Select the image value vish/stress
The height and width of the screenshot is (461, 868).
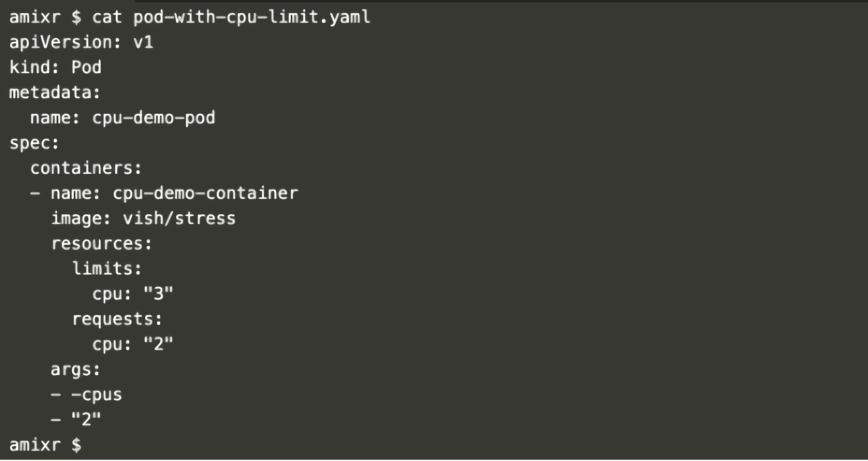tap(179, 218)
